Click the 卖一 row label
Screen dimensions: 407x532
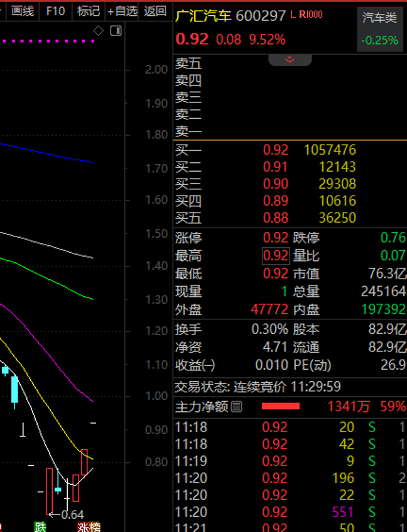tap(188, 131)
